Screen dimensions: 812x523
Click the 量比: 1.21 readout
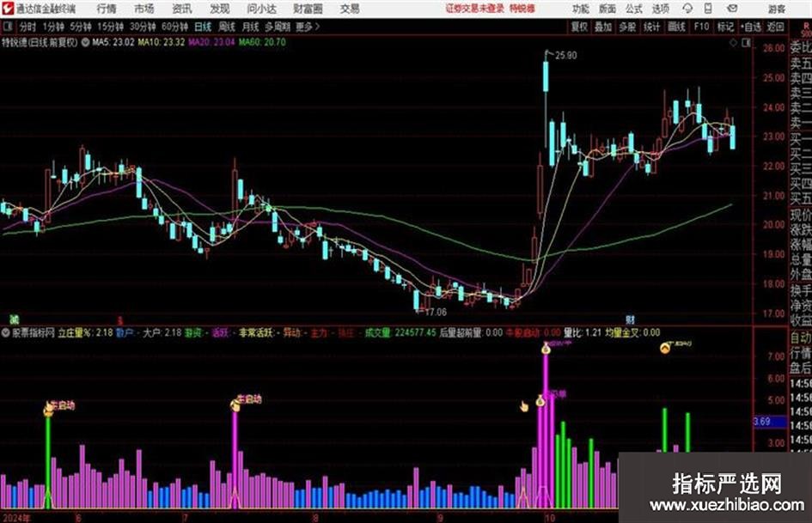[x=582, y=332]
